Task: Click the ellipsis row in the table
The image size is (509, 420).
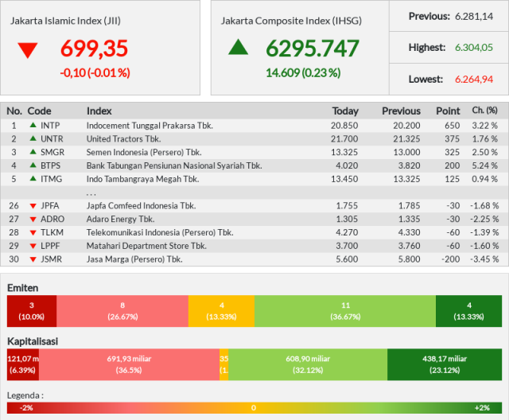Action: coord(254,192)
